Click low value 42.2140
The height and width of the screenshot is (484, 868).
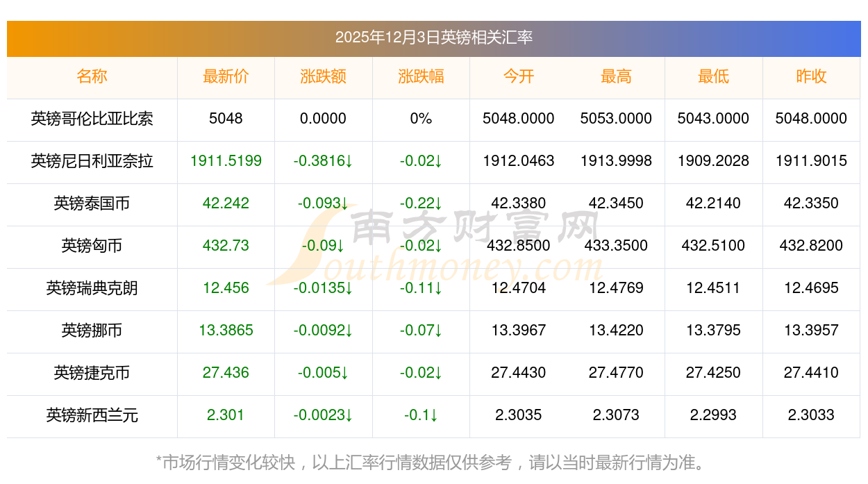click(714, 203)
